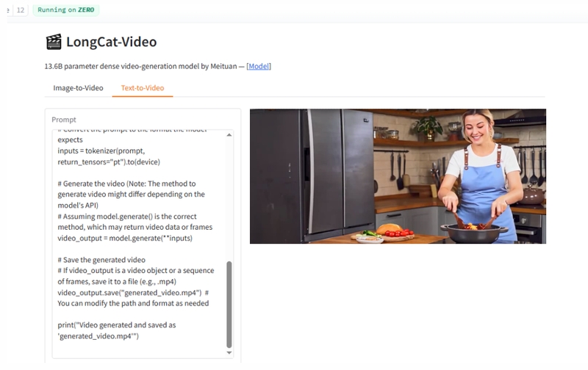This screenshot has width=588, height=370.
Task: Click the 12 count badge
Action: click(x=21, y=10)
